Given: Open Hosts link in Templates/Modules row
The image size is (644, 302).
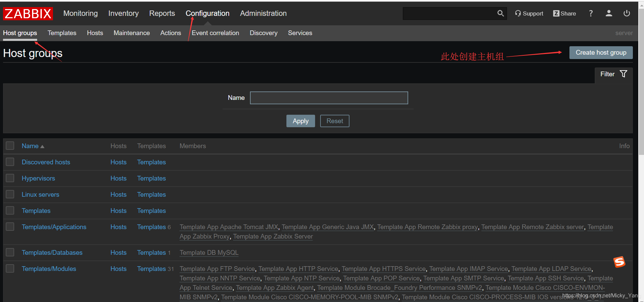Looking at the screenshot, I should (118, 269).
